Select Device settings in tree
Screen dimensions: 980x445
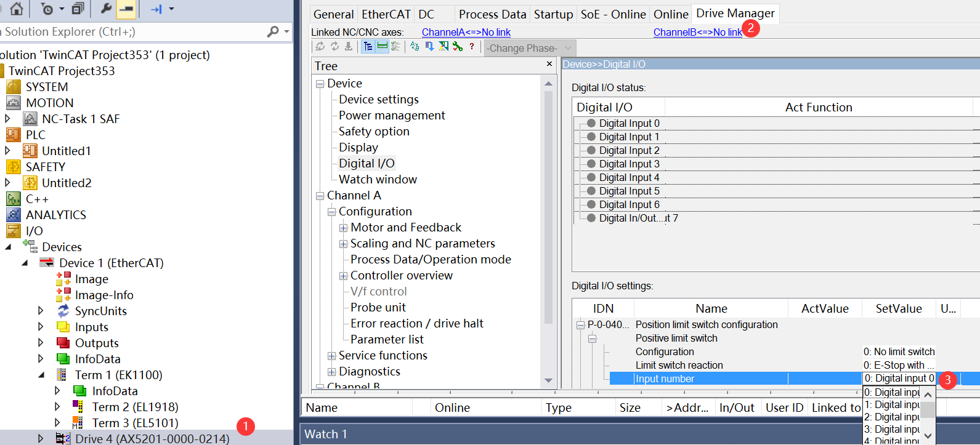(379, 99)
